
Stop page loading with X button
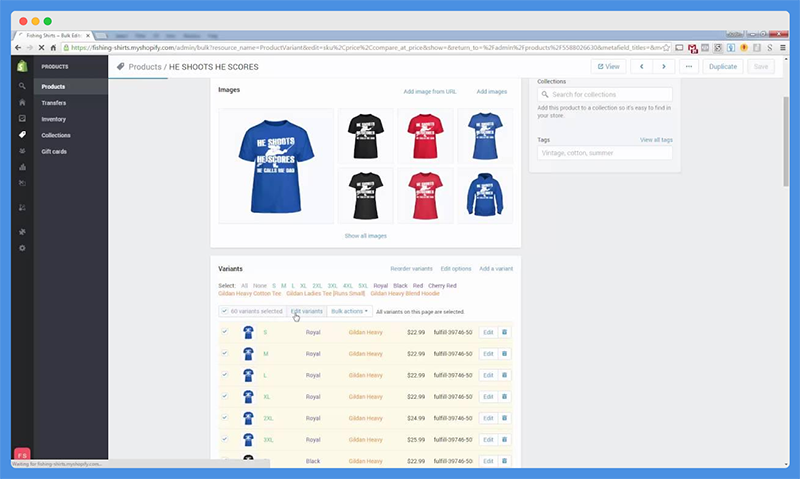[x=41, y=47]
